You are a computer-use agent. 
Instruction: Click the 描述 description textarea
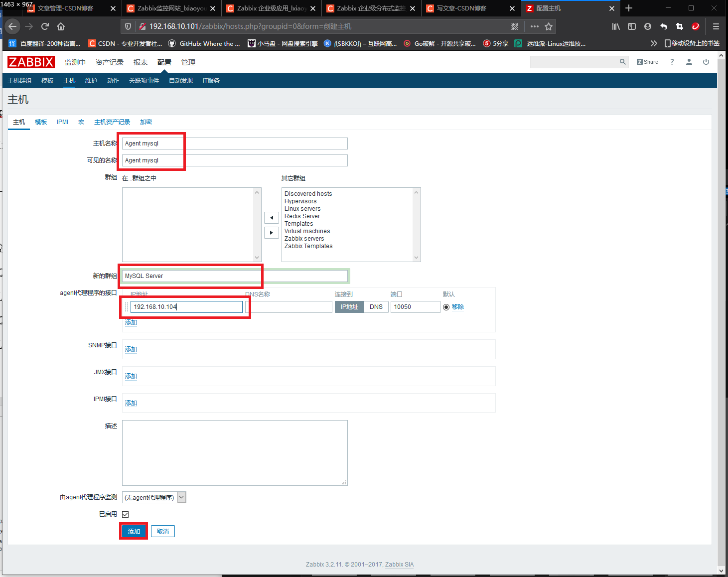pos(235,453)
